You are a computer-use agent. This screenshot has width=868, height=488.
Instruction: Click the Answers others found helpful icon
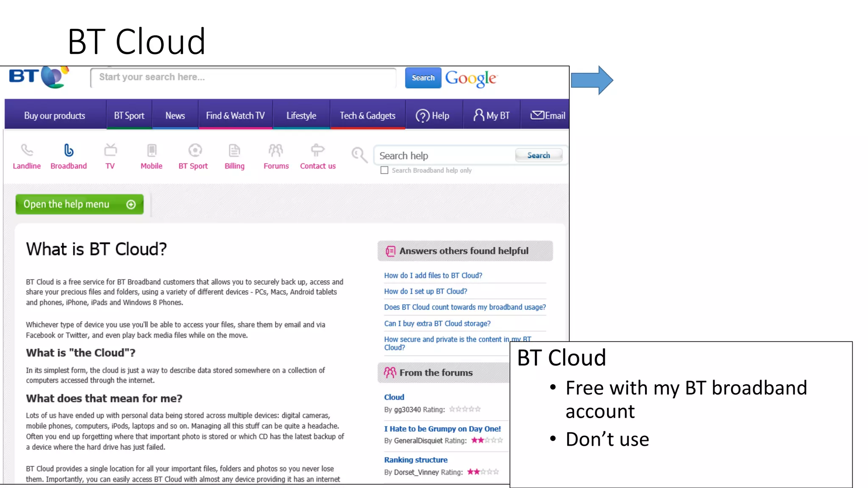tap(390, 251)
